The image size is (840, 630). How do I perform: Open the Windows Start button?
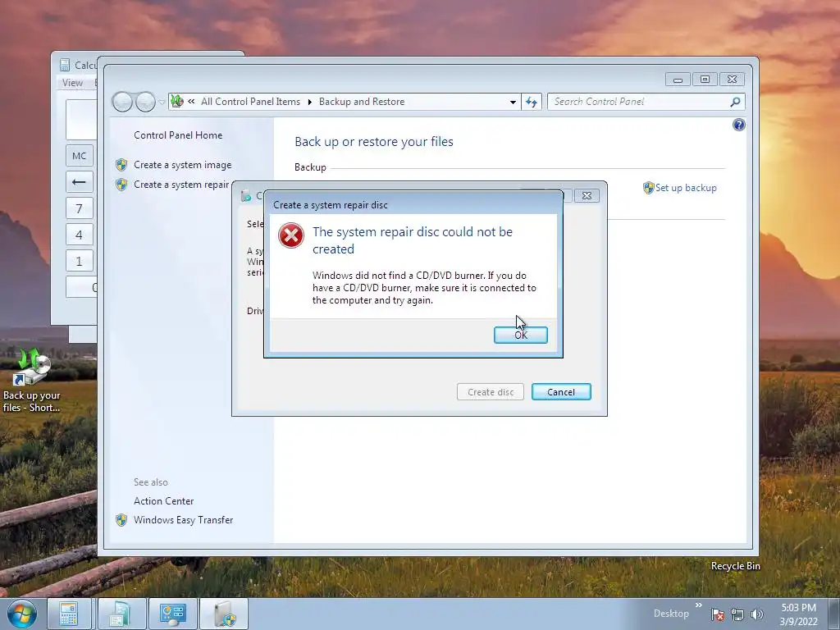[22, 614]
